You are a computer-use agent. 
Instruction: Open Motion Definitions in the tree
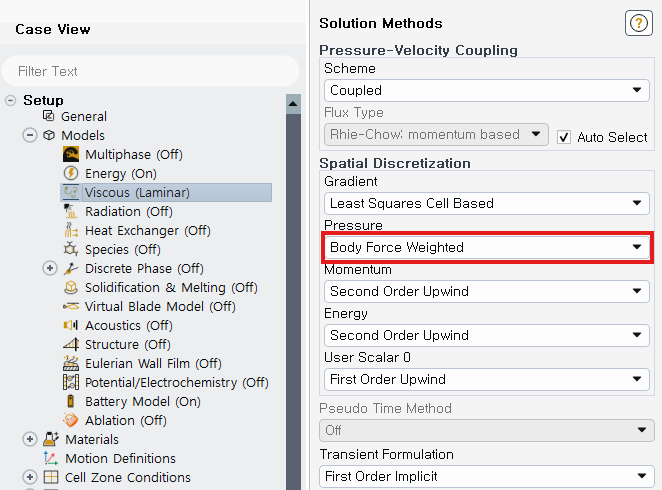point(120,459)
